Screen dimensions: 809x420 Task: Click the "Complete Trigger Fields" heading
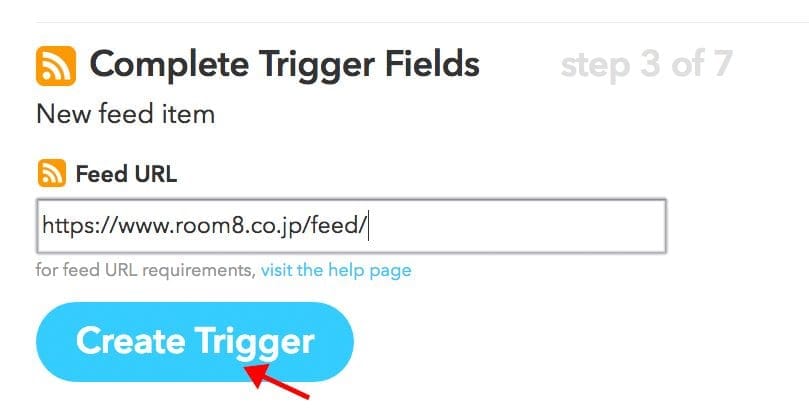284,66
